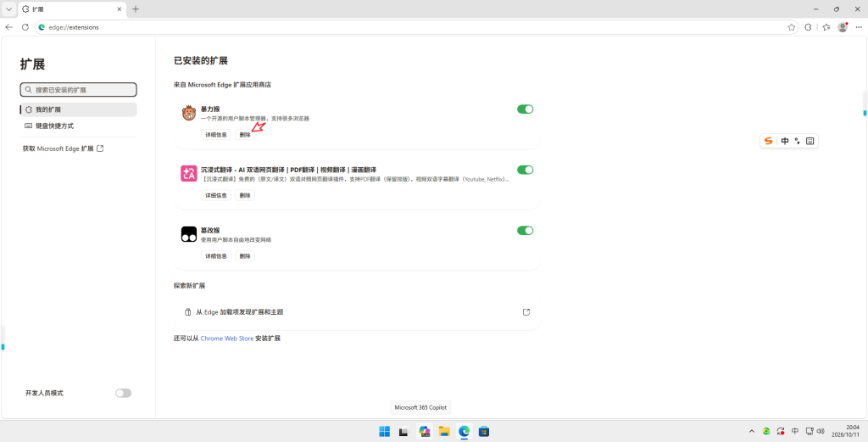Click 删除 for 篡改猴
Viewport: 868px width, 442px height.
(x=245, y=256)
